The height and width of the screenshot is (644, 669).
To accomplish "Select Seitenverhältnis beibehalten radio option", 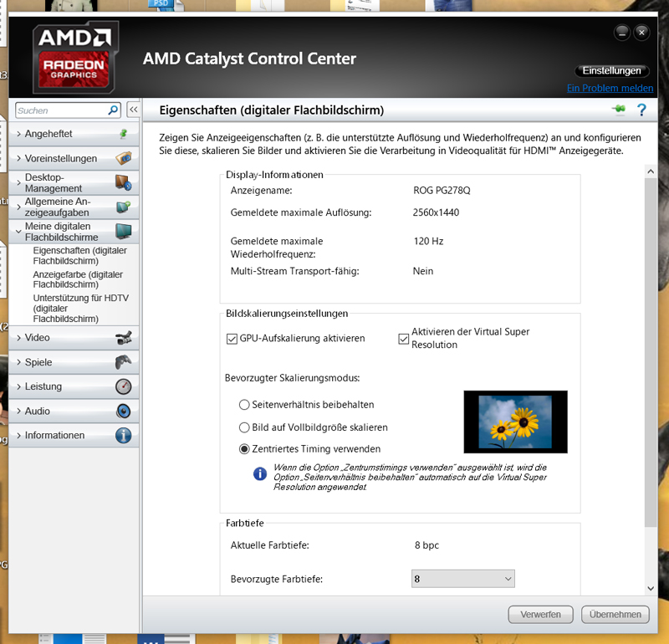I will point(244,405).
